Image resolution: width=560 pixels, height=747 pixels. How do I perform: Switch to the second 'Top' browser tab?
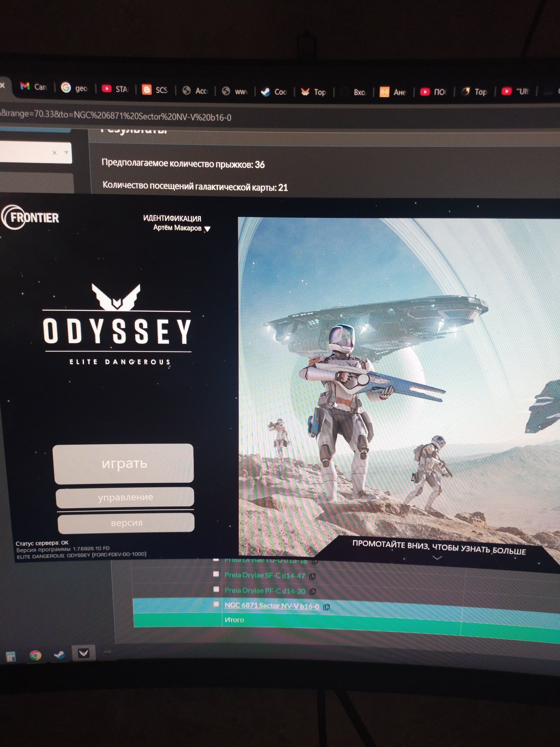coord(474,92)
